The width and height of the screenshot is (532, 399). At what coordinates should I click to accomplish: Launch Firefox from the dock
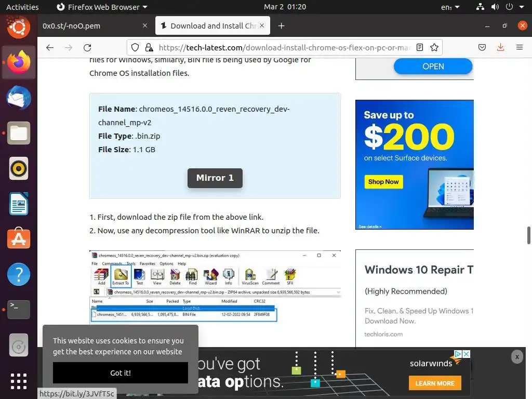tap(19, 62)
